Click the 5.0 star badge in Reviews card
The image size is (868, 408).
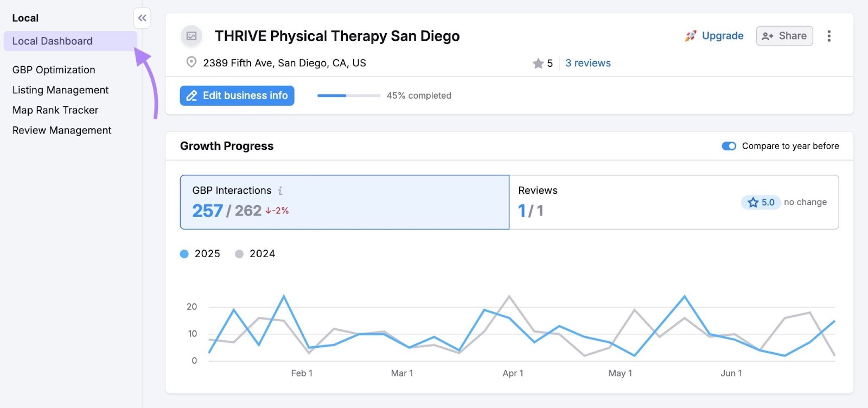(x=761, y=202)
